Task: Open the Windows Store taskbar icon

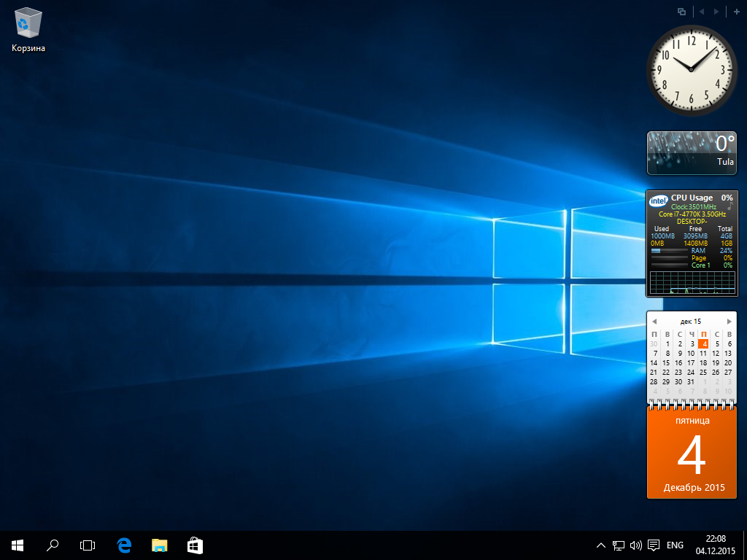Action: pyautogui.click(x=195, y=545)
